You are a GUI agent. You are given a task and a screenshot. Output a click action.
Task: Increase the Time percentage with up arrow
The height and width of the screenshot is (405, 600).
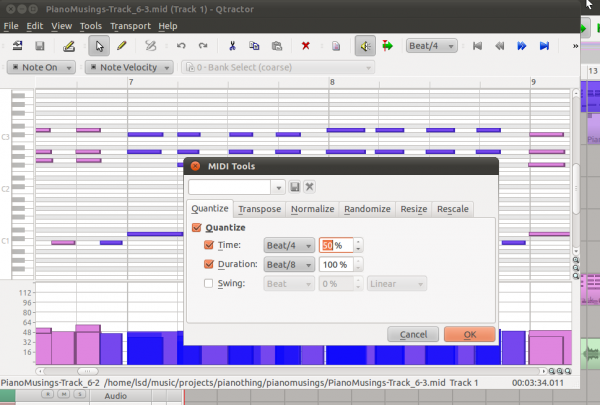click(x=358, y=242)
